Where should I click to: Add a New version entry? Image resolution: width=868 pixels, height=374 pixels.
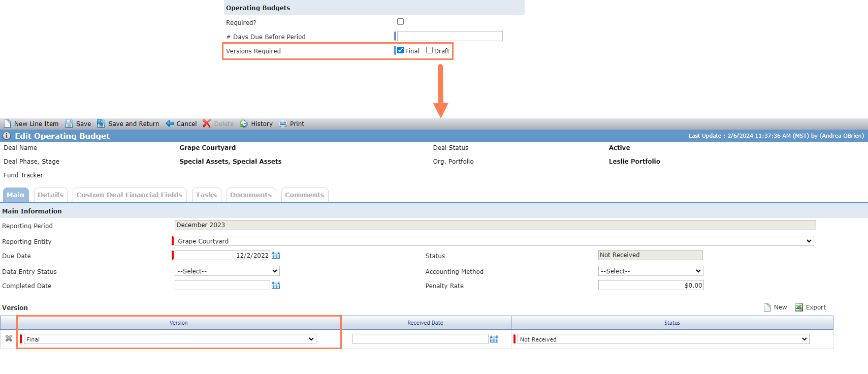(x=776, y=307)
